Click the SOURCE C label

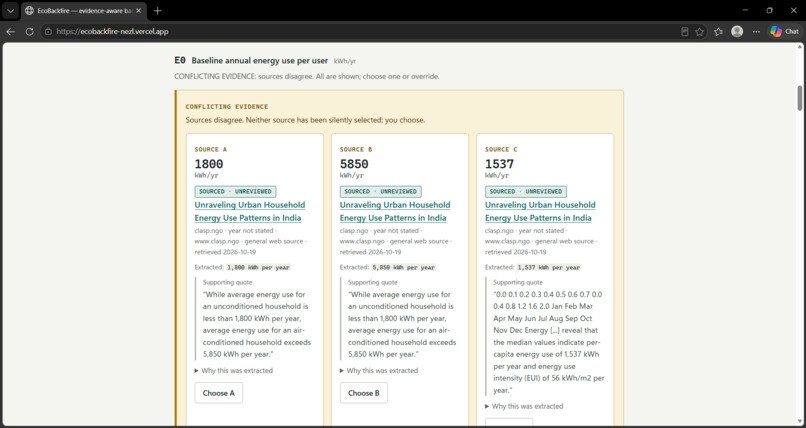(x=501, y=150)
